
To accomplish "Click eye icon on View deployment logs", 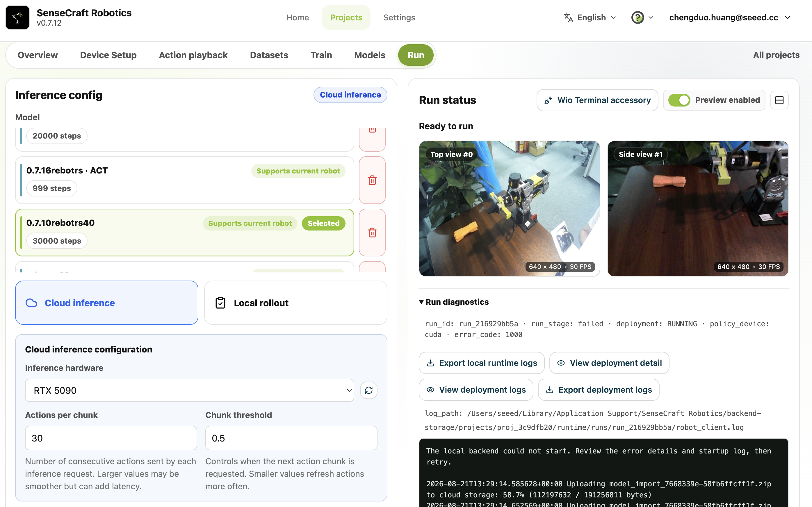I will [x=430, y=390].
